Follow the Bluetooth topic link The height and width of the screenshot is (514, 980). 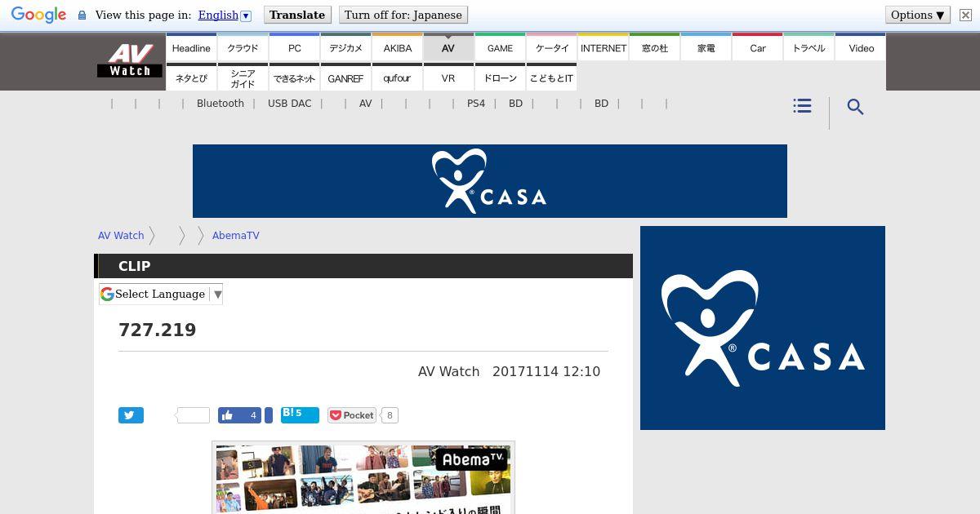click(220, 104)
